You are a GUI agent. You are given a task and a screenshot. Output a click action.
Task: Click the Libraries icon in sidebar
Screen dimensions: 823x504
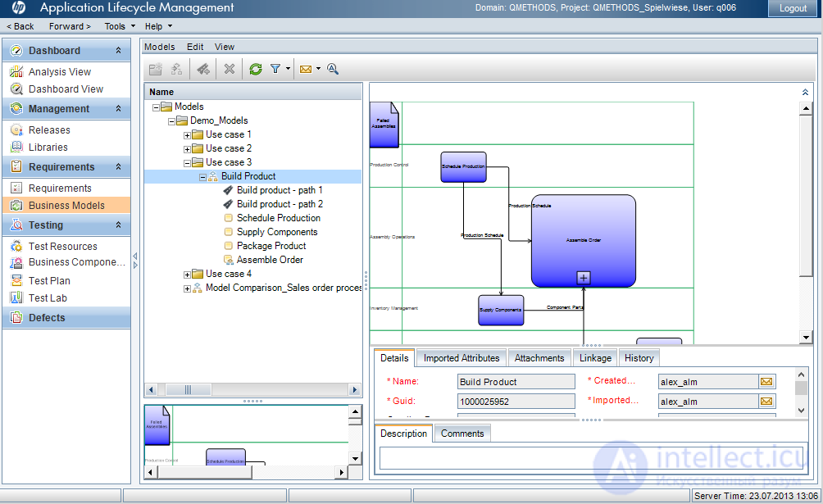16,147
